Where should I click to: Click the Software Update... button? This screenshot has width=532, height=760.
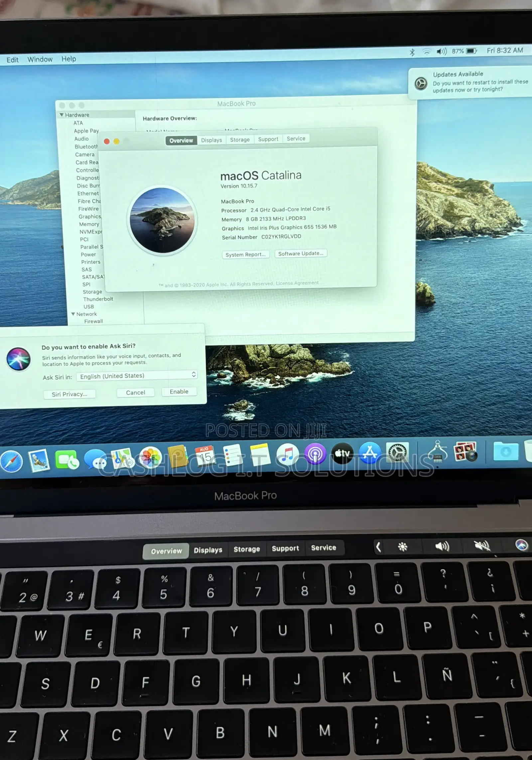301,254
